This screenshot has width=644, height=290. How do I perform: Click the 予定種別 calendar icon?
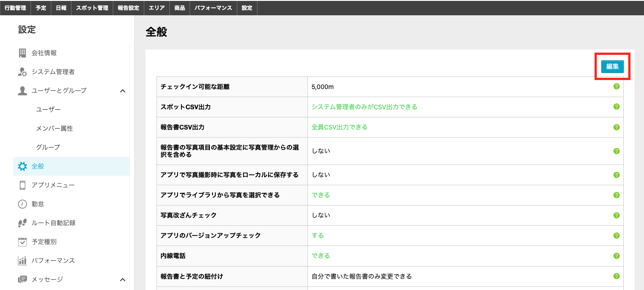tap(22, 242)
